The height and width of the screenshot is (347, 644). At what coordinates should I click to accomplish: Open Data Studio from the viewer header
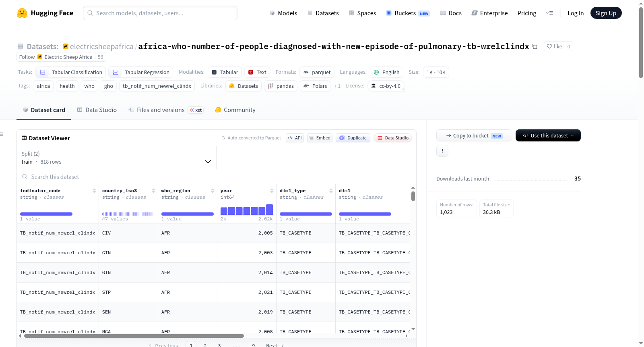tap(393, 138)
